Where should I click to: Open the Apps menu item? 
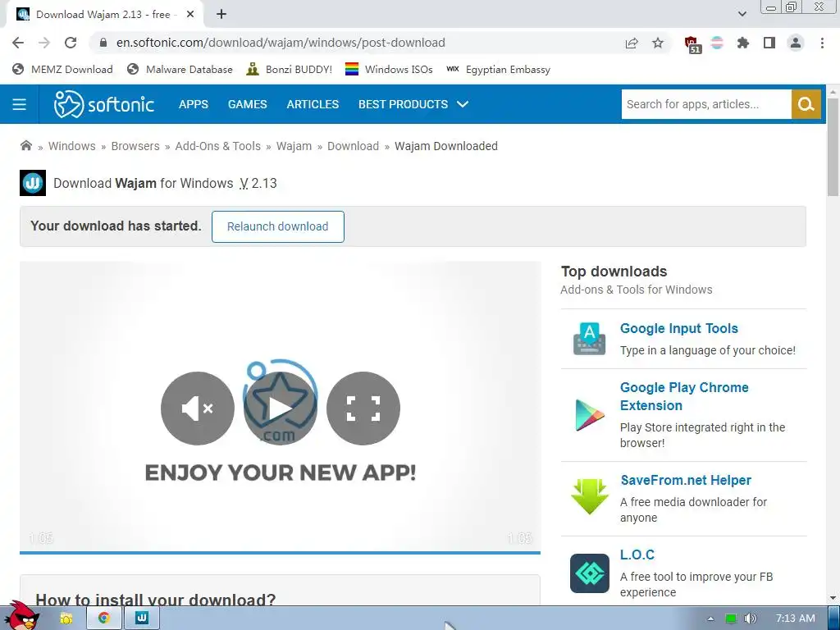point(194,104)
